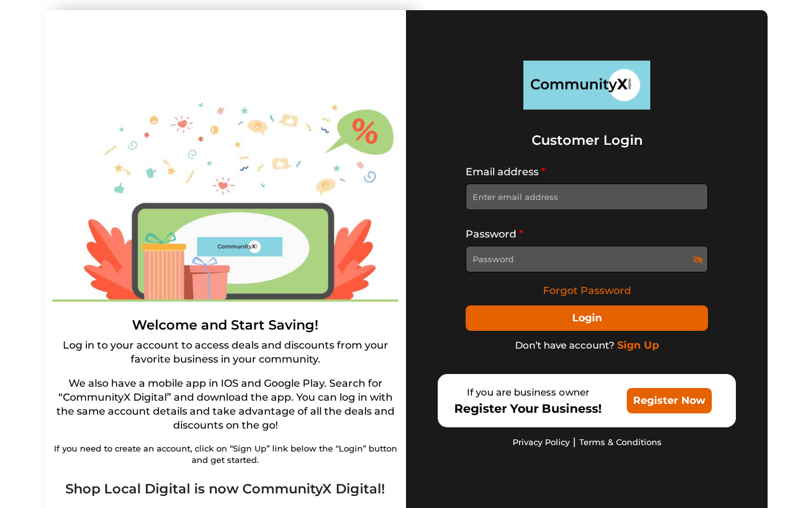Focus the Email address input field
Screen dimensions: 812x508
587,197
